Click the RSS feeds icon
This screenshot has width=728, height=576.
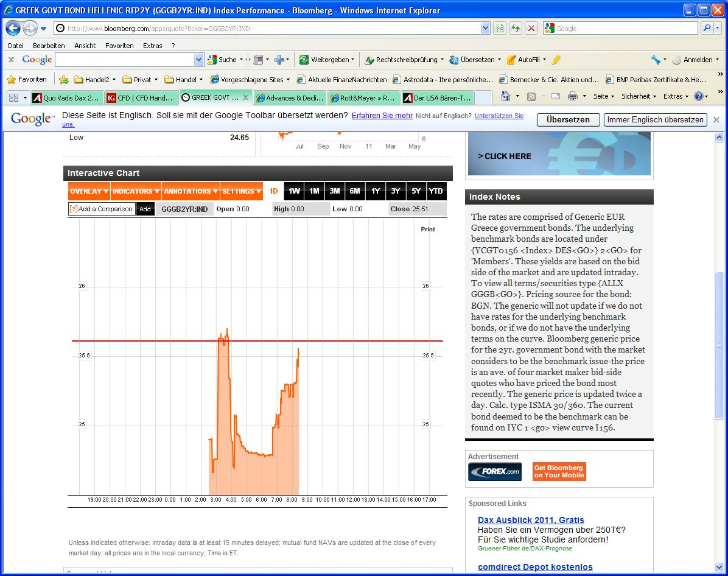click(x=531, y=96)
